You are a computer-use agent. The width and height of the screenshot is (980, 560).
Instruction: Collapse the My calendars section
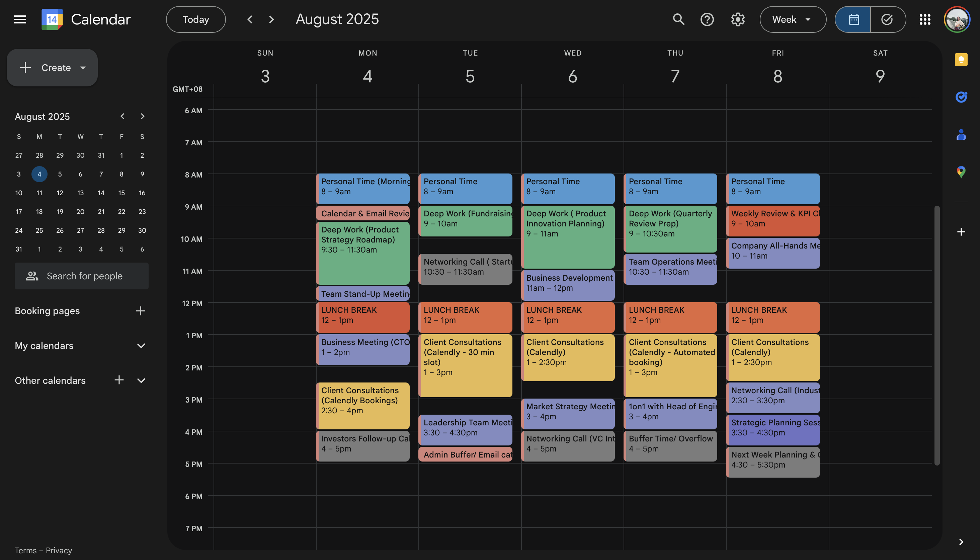click(x=141, y=345)
